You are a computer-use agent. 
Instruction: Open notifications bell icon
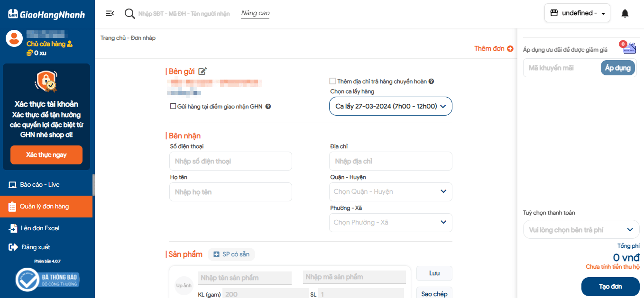click(x=625, y=13)
